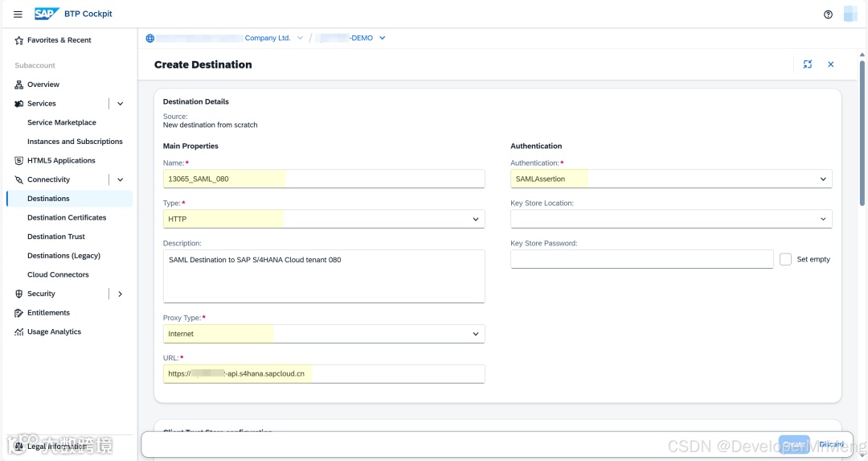Click the user profile avatar
The width and height of the screenshot is (868, 461).
(850, 14)
